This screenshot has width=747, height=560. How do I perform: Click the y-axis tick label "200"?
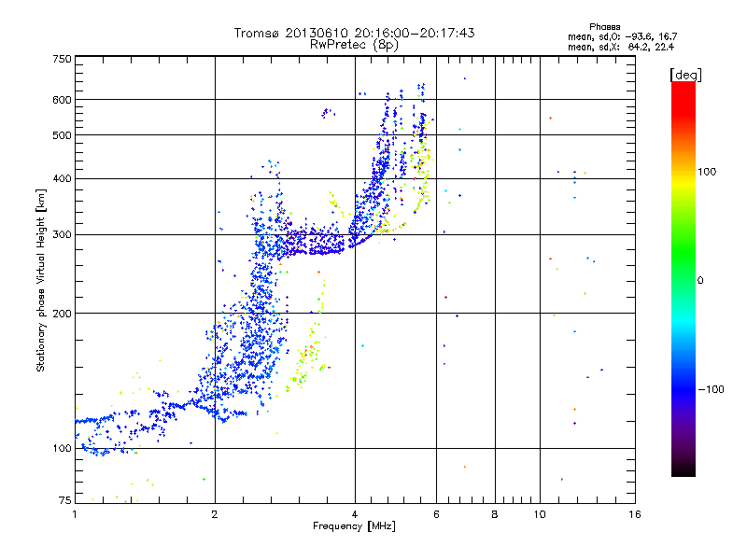pyautogui.click(x=62, y=314)
